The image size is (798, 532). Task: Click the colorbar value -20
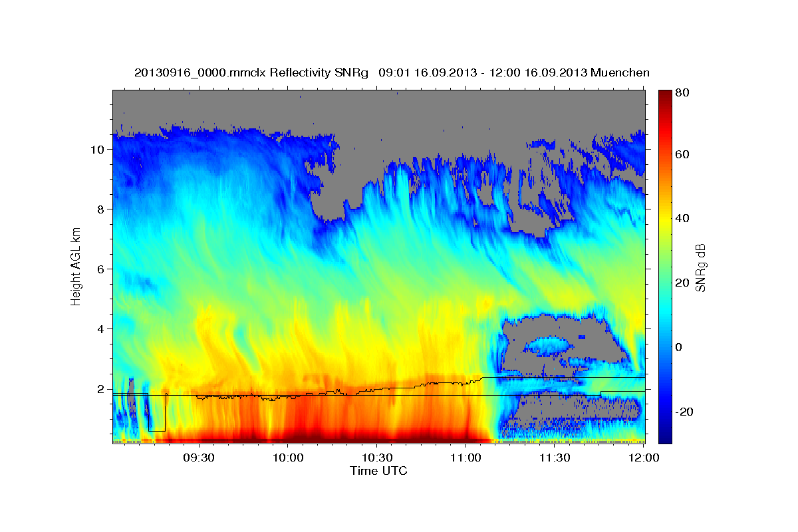pos(683,412)
